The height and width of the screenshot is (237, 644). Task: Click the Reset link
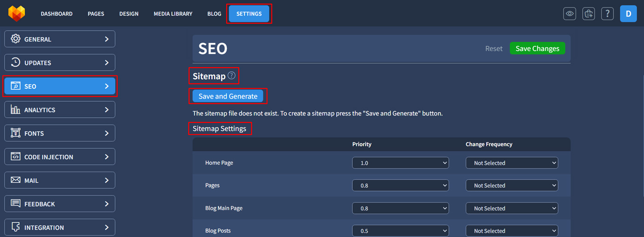pos(494,49)
